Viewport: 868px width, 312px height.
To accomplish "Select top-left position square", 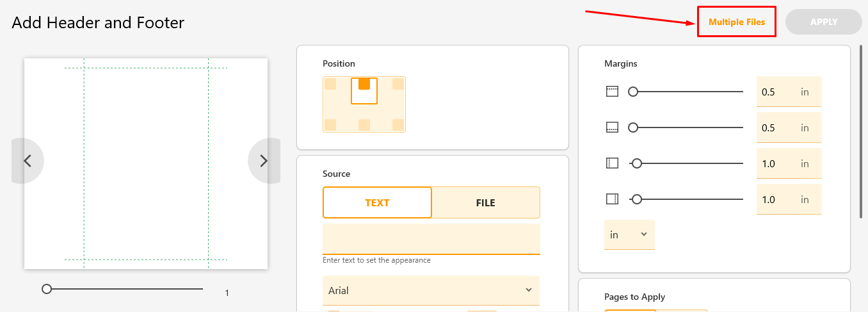I will pyautogui.click(x=330, y=84).
